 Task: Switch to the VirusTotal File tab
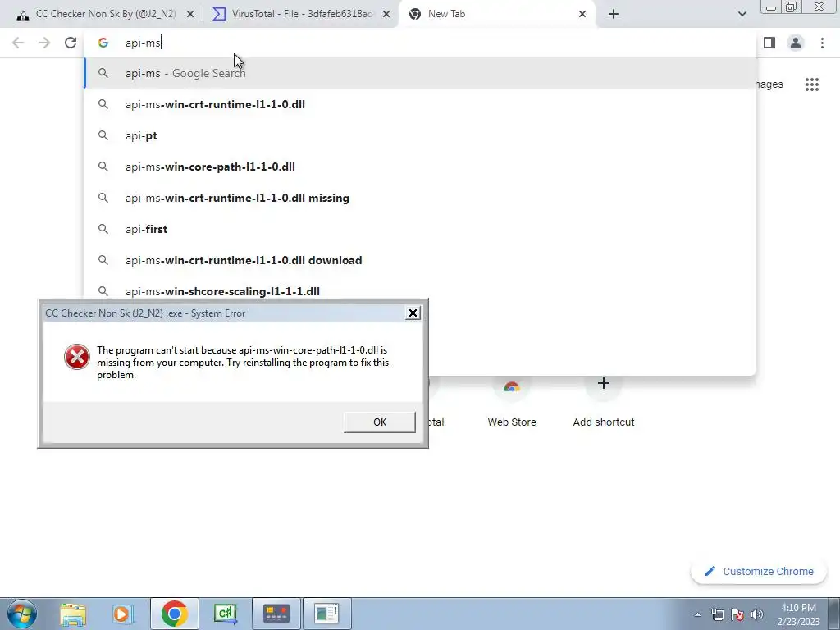[x=302, y=14]
